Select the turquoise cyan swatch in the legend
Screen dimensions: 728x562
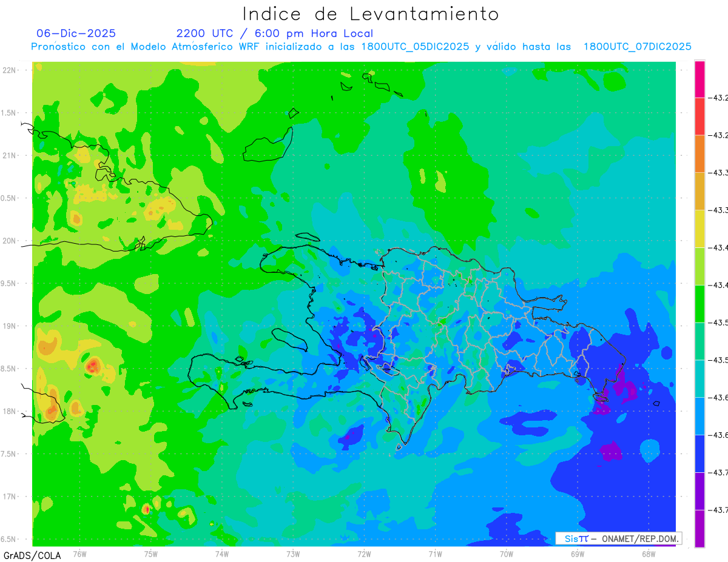click(699, 379)
